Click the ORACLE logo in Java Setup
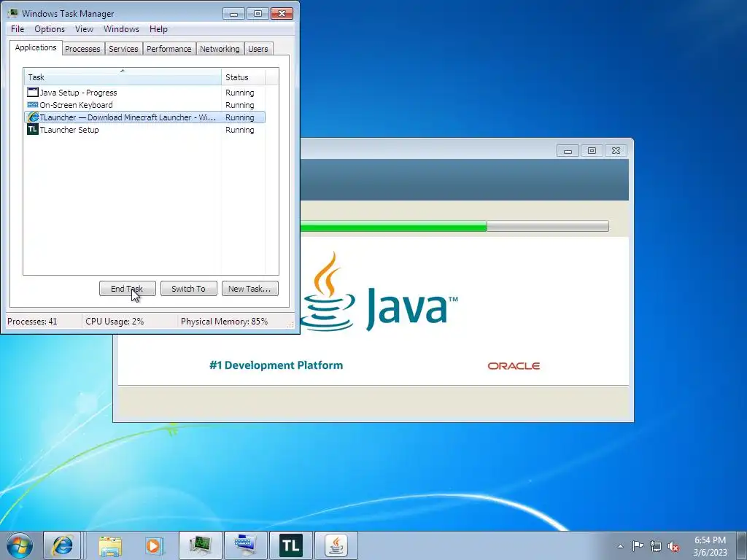Screen dimensions: 747x560 pos(514,366)
